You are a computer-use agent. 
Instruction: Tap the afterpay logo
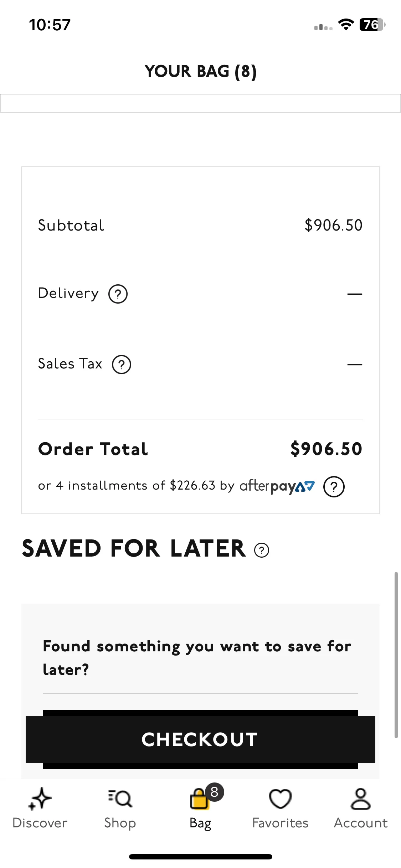click(277, 486)
